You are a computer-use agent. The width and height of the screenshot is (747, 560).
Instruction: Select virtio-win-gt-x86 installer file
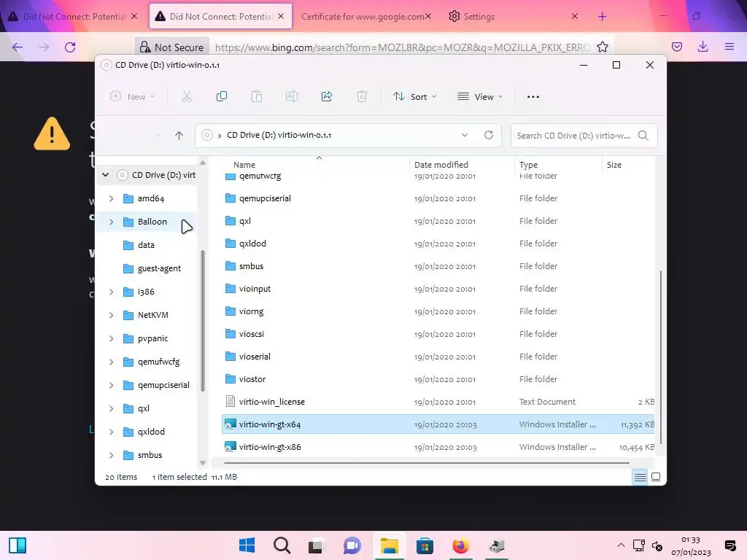(x=438, y=447)
